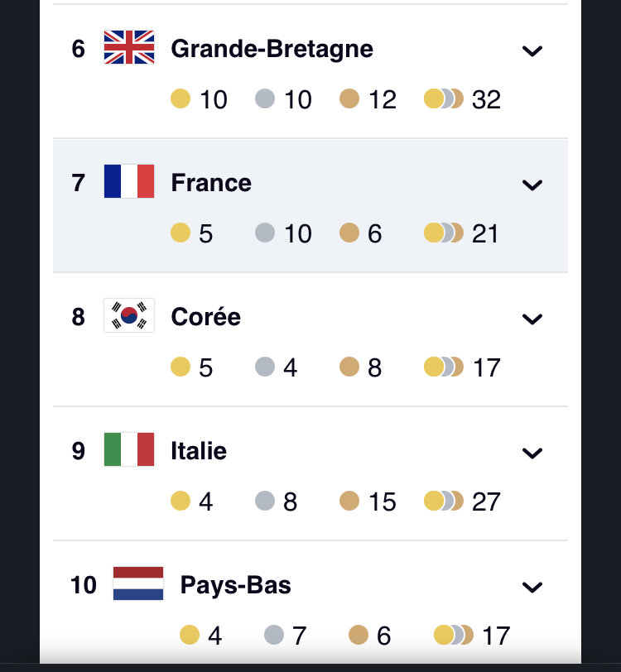Screen dimensions: 621x672
Task: Expand the Italie row chevron
Action: (532, 453)
